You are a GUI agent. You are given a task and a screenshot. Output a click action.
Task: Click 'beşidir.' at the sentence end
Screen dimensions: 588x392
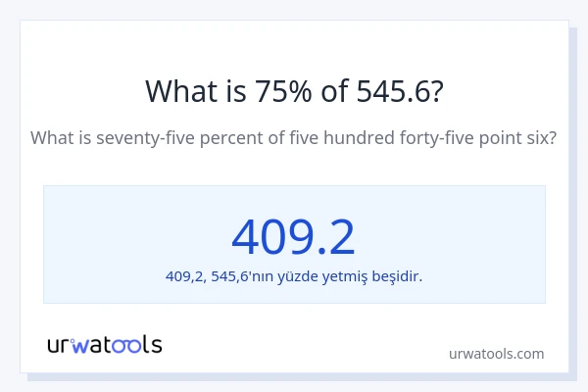click(398, 276)
